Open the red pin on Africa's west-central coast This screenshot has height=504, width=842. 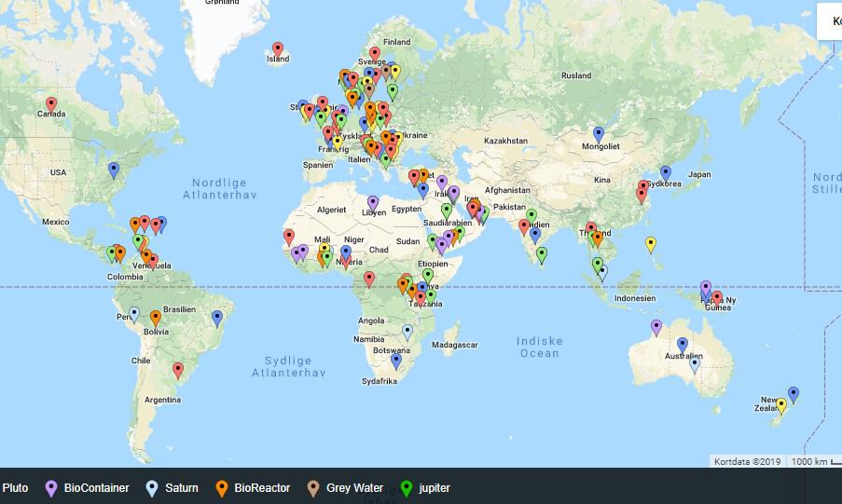(x=369, y=279)
